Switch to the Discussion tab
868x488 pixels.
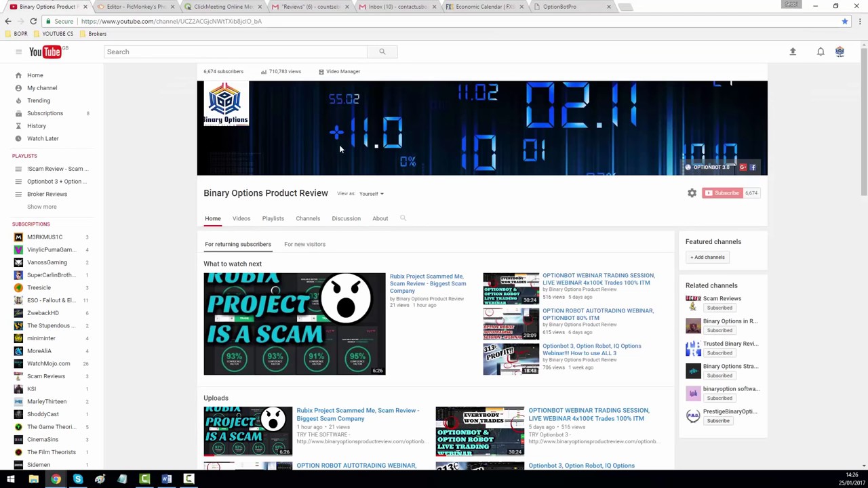[346, 218]
